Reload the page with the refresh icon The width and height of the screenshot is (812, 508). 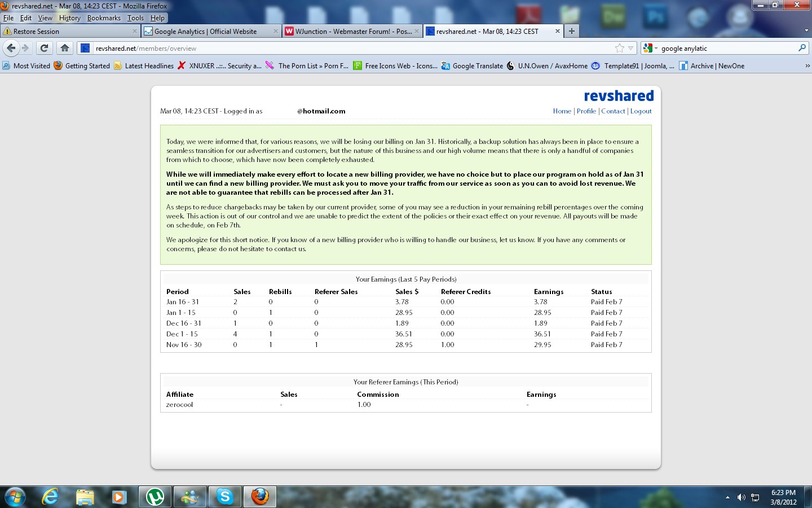[45, 48]
